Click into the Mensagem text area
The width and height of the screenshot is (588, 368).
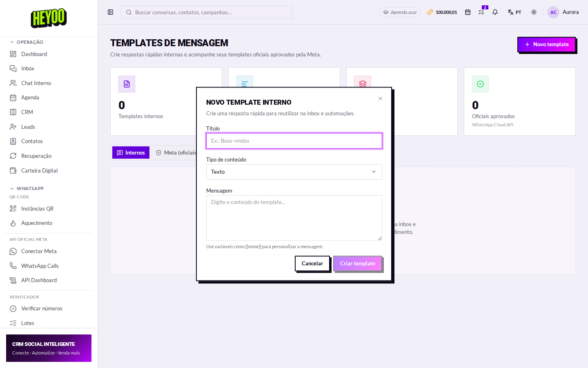click(x=294, y=218)
